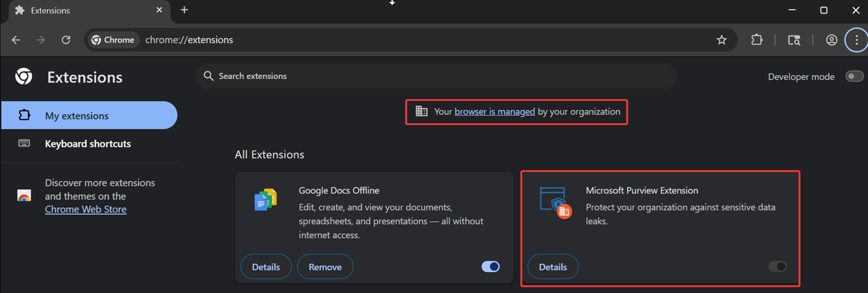This screenshot has height=293, width=868.
Task: Click the forward navigation arrow
Action: pyautogui.click(x=41, y=40)
